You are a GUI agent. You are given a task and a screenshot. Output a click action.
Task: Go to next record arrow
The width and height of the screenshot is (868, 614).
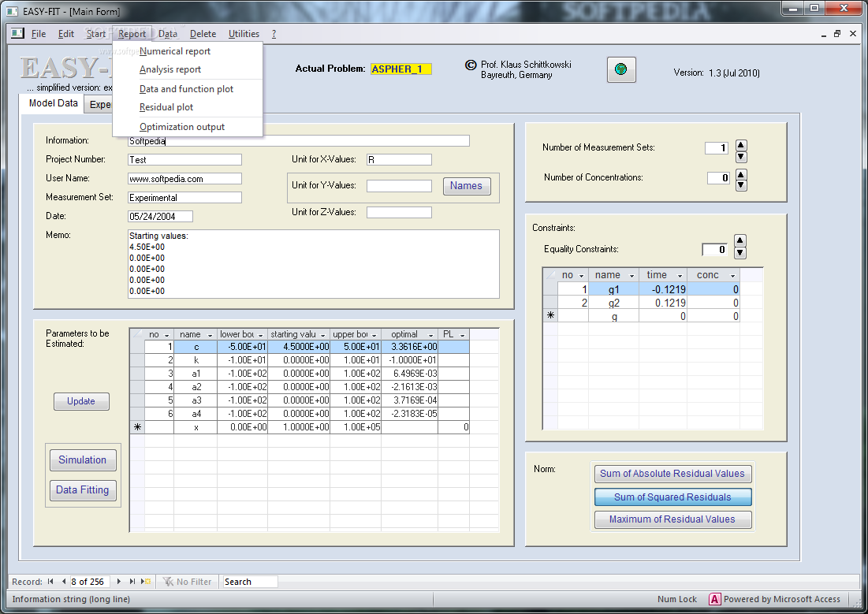click(x=118, y=582)
